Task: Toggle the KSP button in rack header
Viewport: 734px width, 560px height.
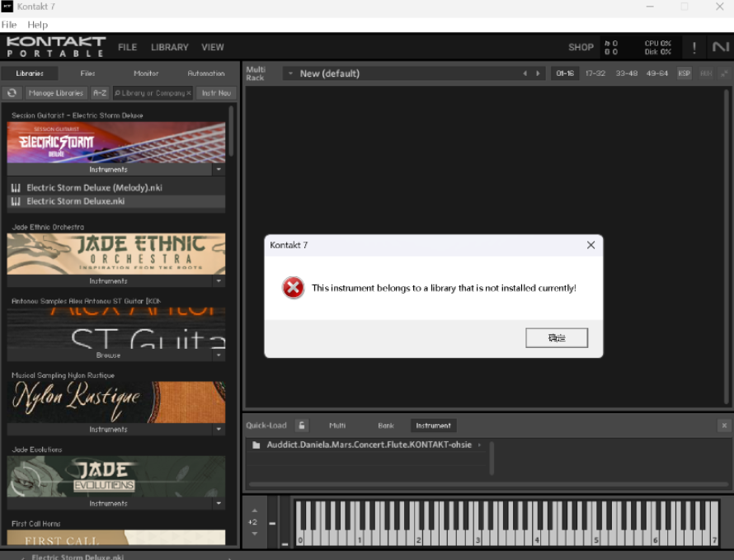Action: coord(684,73)
